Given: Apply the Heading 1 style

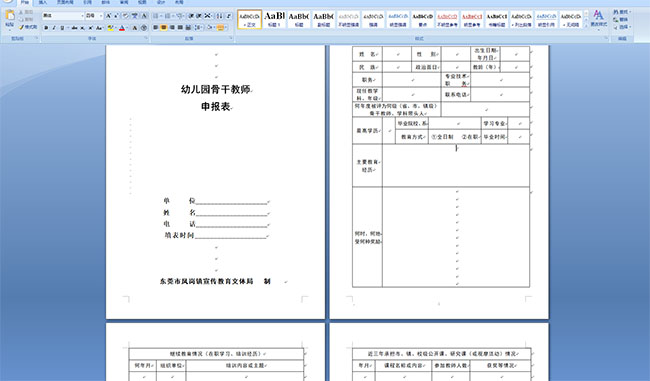Looking at the screenshot, I should [274, 19].
